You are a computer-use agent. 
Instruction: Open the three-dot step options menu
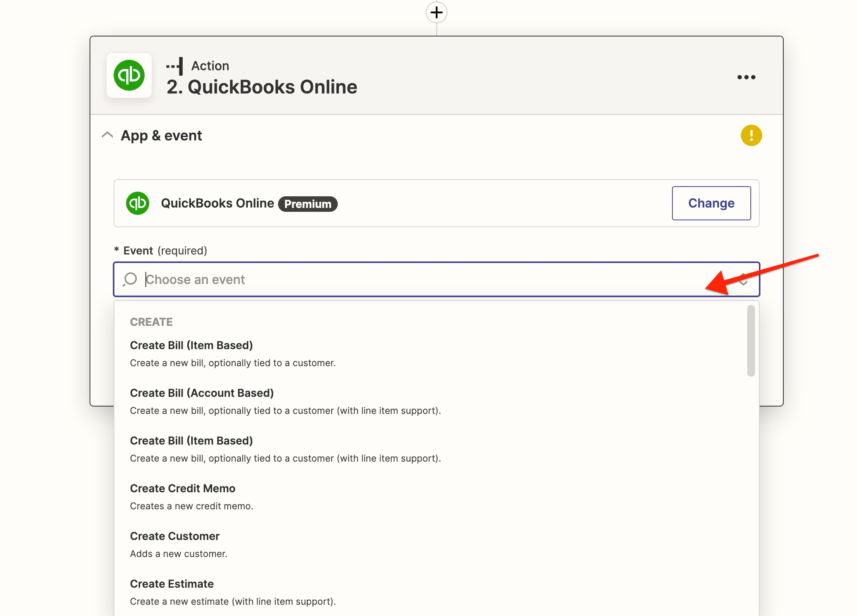tap(746, 77)
